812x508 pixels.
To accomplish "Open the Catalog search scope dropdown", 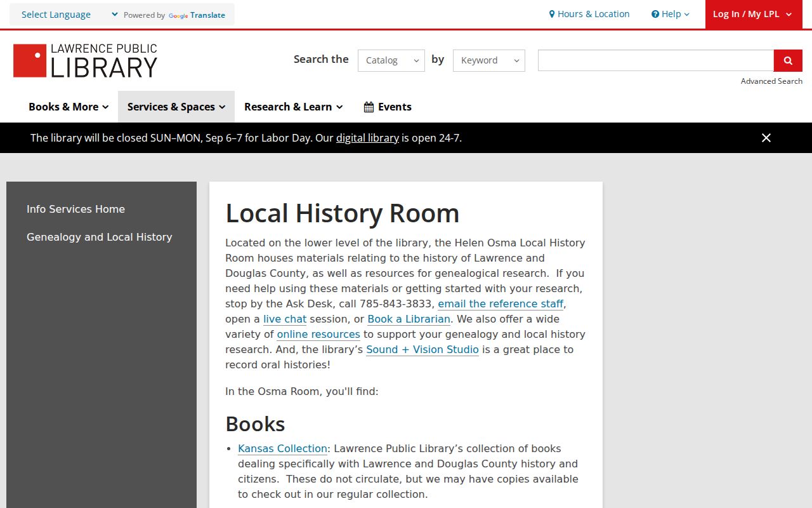I will coord(391,60).
